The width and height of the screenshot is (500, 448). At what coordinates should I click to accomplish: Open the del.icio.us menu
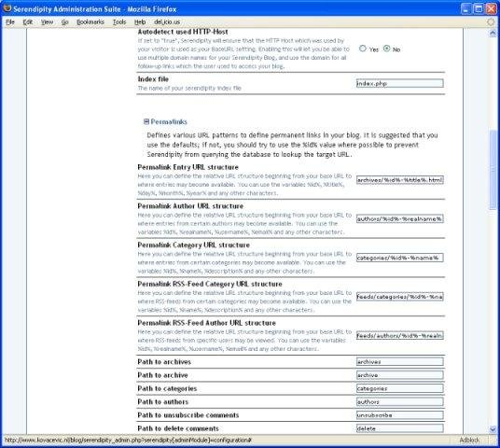point(167,22)
